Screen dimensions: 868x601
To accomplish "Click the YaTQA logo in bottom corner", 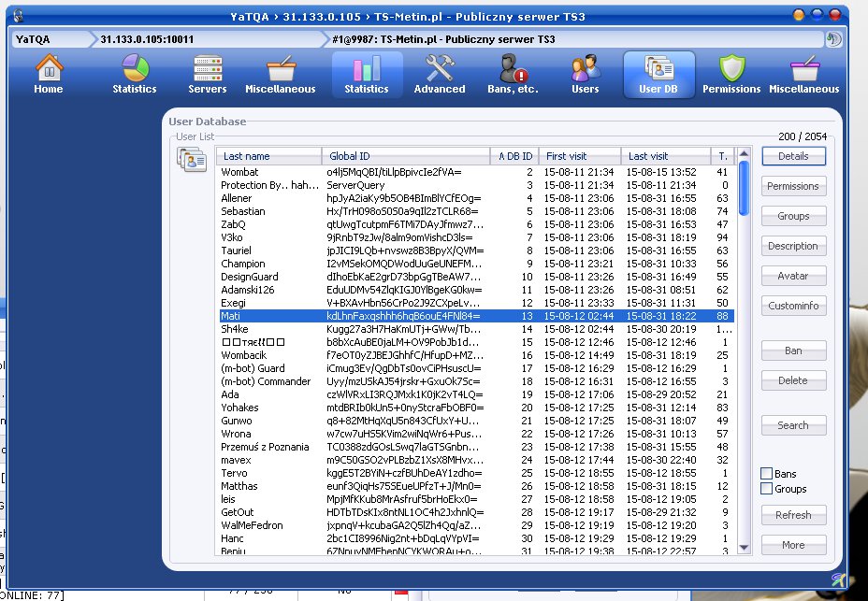I will tap(838, 580).
